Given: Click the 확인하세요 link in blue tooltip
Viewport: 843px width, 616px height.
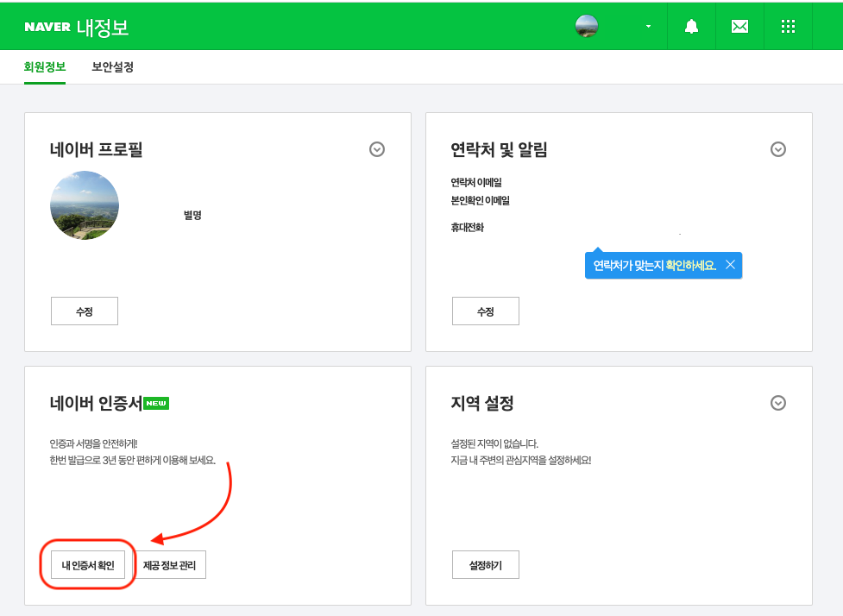Looking at the screenshot, I should 691,265.
